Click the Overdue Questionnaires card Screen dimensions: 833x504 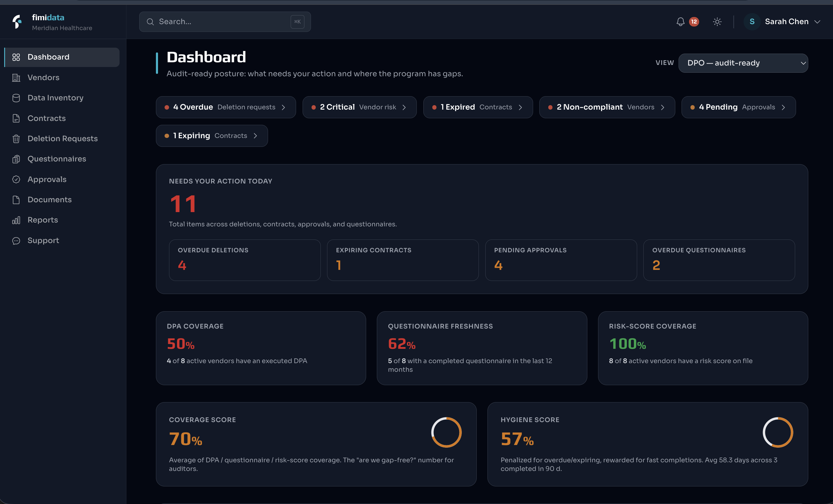[x=719, y=260]
